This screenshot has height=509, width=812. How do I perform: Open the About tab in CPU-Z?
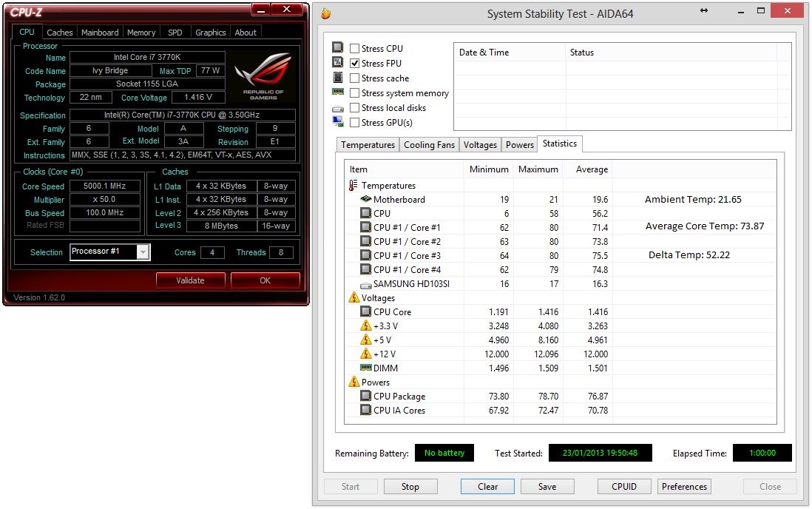click(x=246, y=32)
